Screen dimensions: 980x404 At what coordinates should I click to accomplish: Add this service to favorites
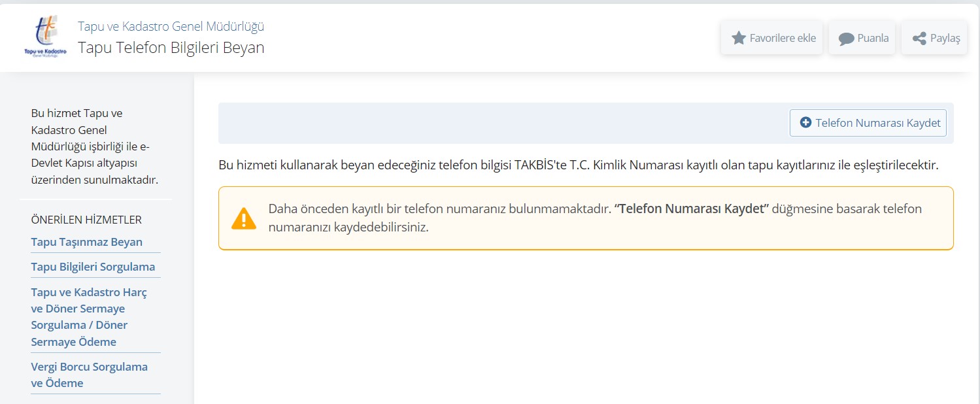click(x=771, y=37)
